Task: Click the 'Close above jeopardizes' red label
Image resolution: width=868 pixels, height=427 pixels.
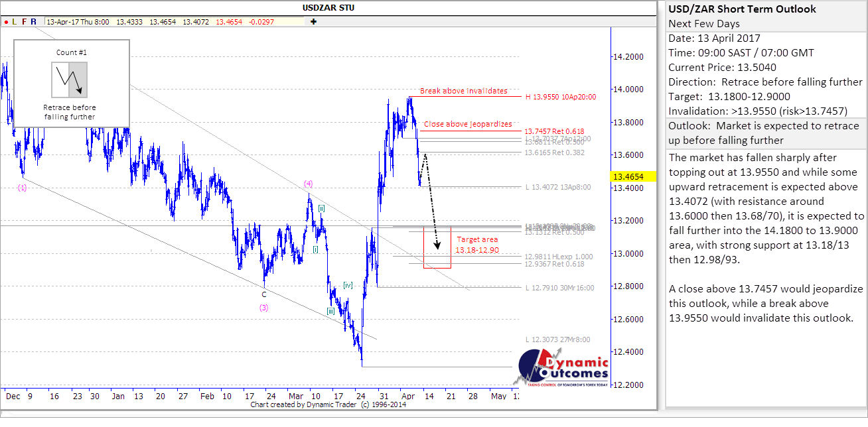Action: (468, 124)
